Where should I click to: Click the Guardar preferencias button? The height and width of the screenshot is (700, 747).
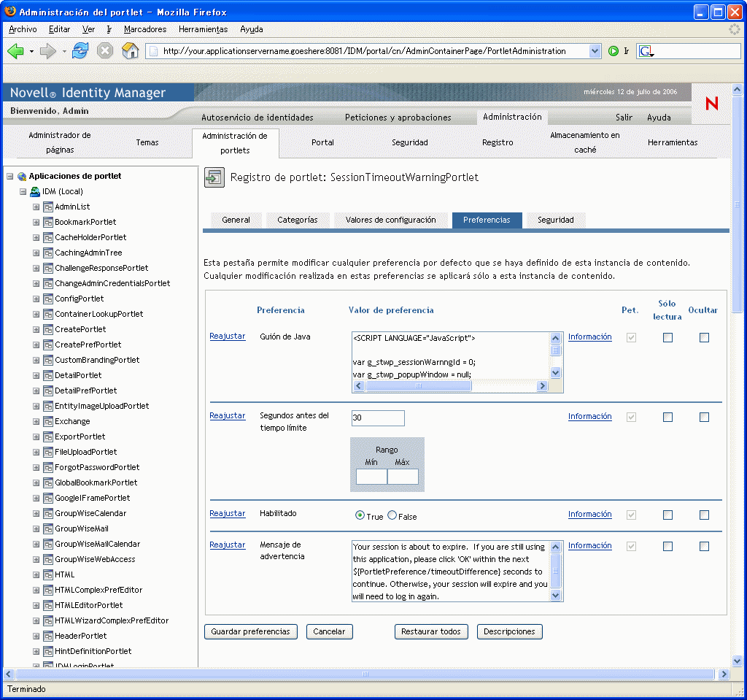[250, 631]
